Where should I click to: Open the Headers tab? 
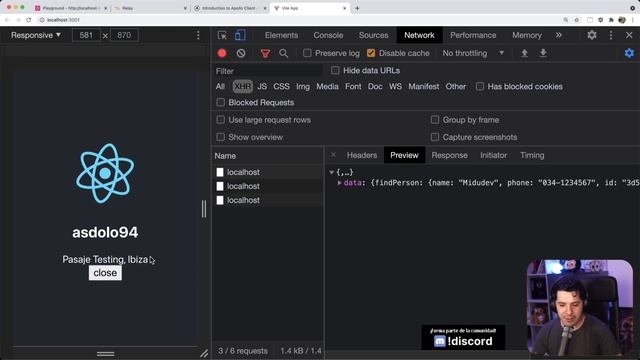[x=362, y=155]
